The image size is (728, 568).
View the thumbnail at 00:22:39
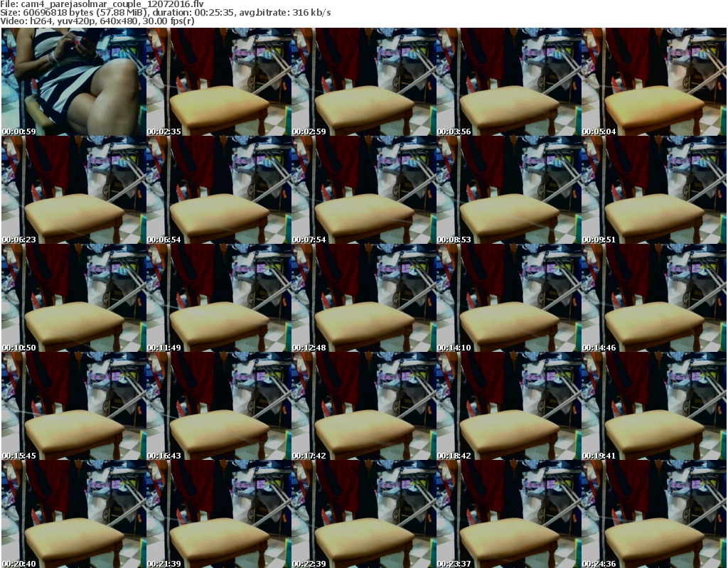pos(363,514)
